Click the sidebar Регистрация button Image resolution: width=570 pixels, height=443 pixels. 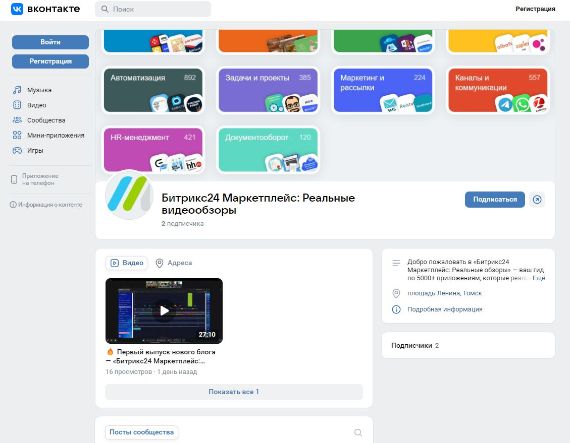coord(50,61)
